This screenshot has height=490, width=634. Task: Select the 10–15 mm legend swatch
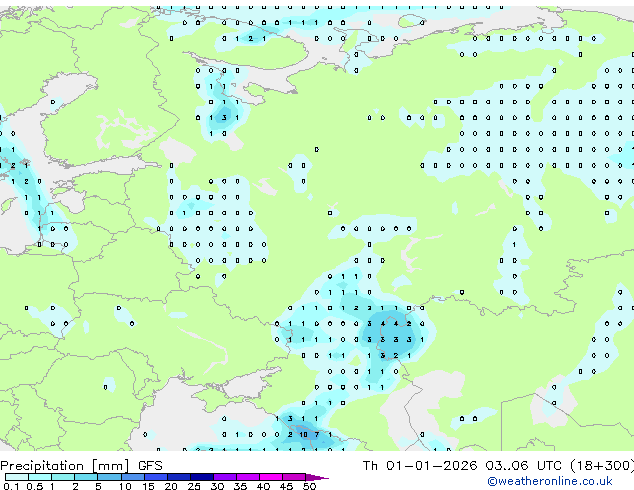[x=133, y=477]
